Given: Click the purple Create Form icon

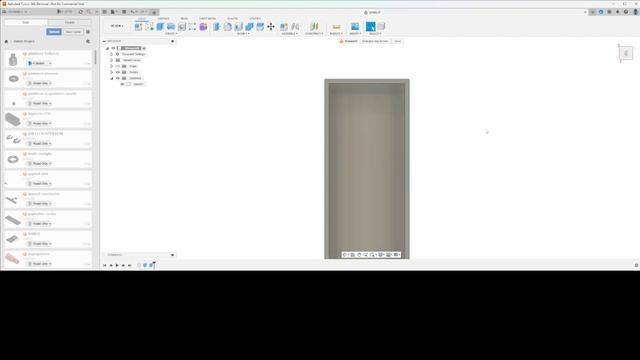Looking at the screenshot, I should pyautogui.click(x=203, y=27).
